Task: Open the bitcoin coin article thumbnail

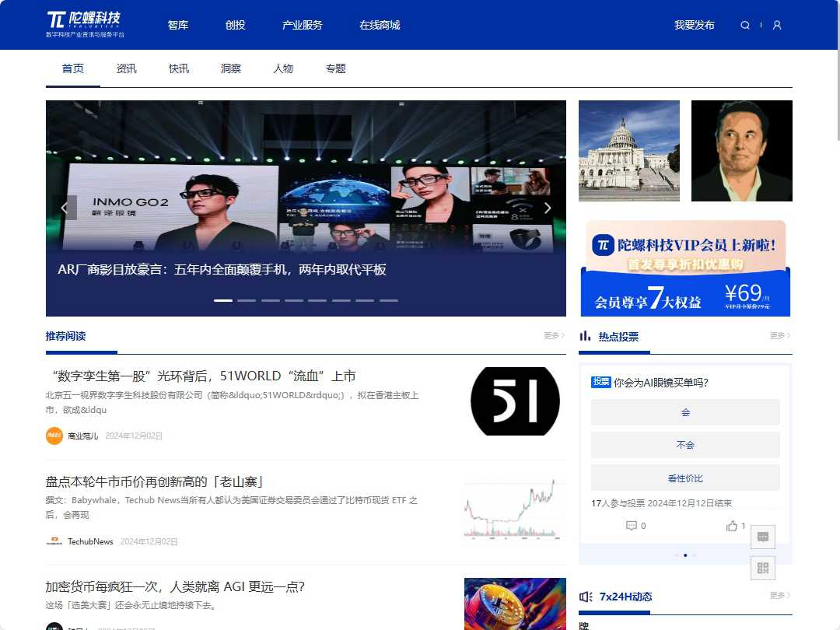Action: pos(516,604)
